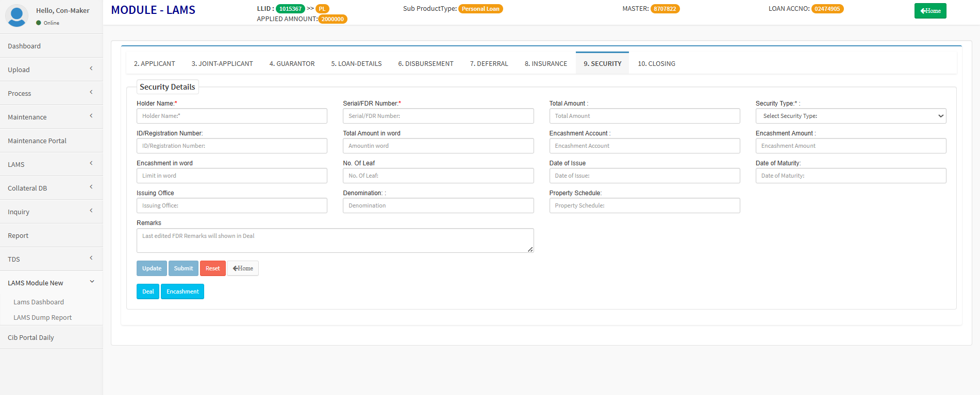
Task: Click the applied amount 2000000 badge
Action: [x=333, y=19]
